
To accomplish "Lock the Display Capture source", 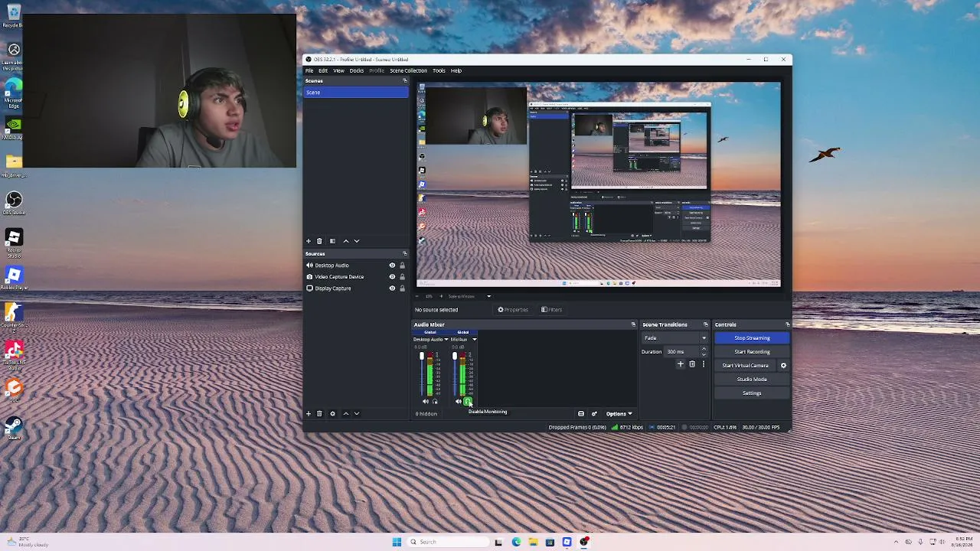I will click(x=402, y=289).
